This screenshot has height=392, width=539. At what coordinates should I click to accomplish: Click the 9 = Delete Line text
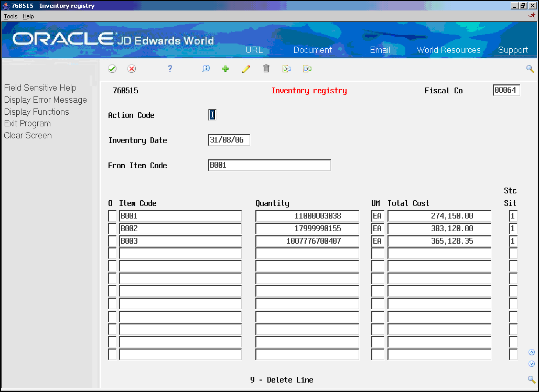pyautogui.click(x=282, y=379)
